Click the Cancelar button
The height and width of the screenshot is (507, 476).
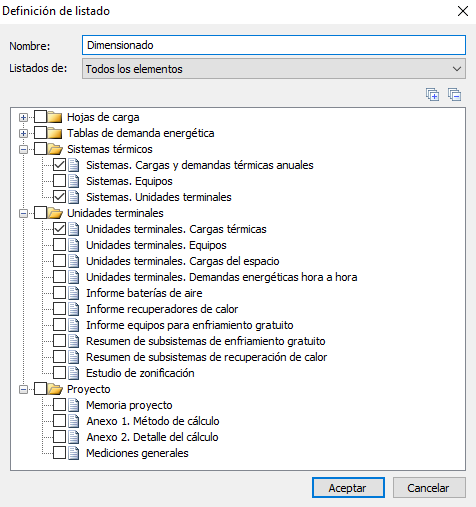[x=429, y=488]
